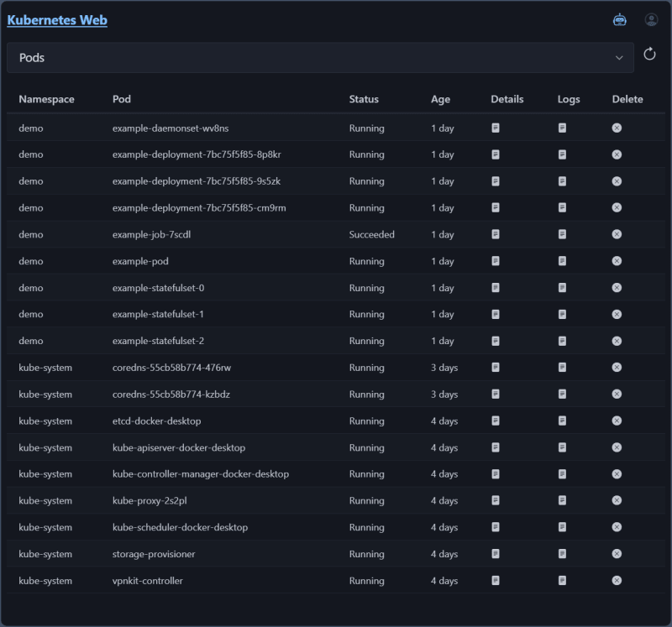Select pod name kube-apiserver-docker-desktop
The width and height of the screenshot is (672, 627).
(x=179, y=447)
